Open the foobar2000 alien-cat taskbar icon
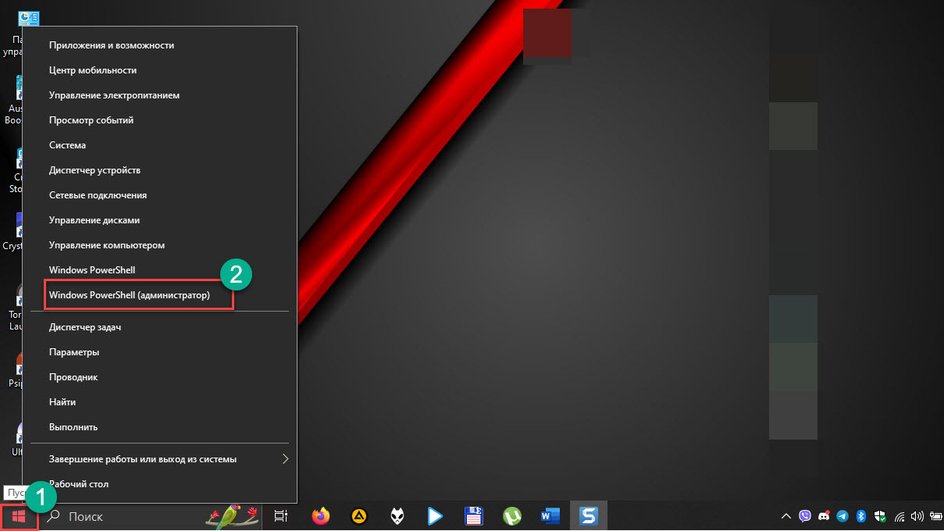The width and height of the screenshot is (944, 531). click(397, 516)
